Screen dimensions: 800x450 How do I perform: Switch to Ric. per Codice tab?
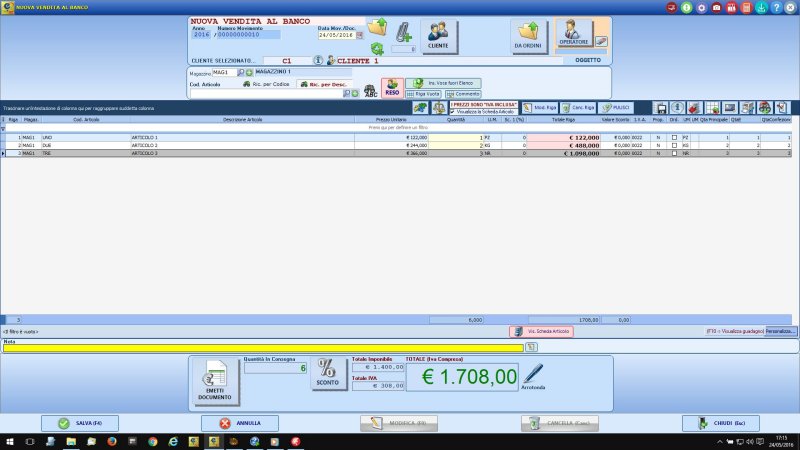point(266,84)
